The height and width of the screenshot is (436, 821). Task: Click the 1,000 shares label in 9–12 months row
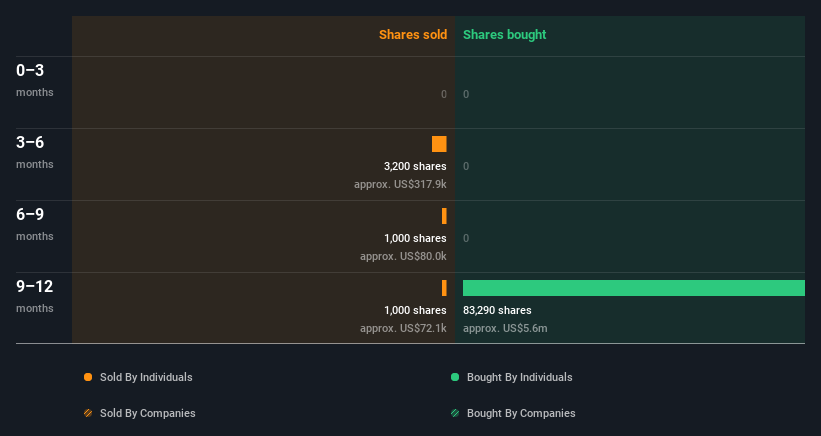(x=415, y=310)
